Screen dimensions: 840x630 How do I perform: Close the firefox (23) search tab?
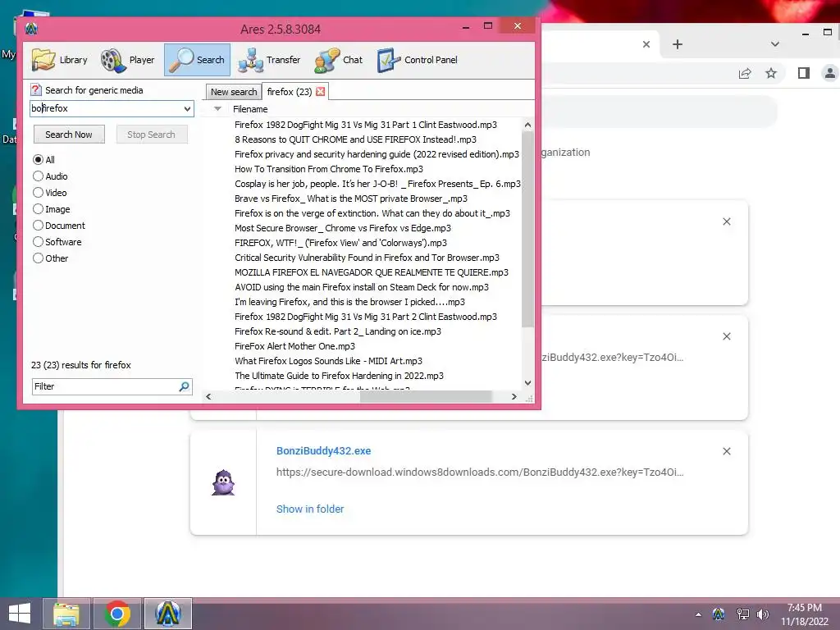[x=321, y=92]
